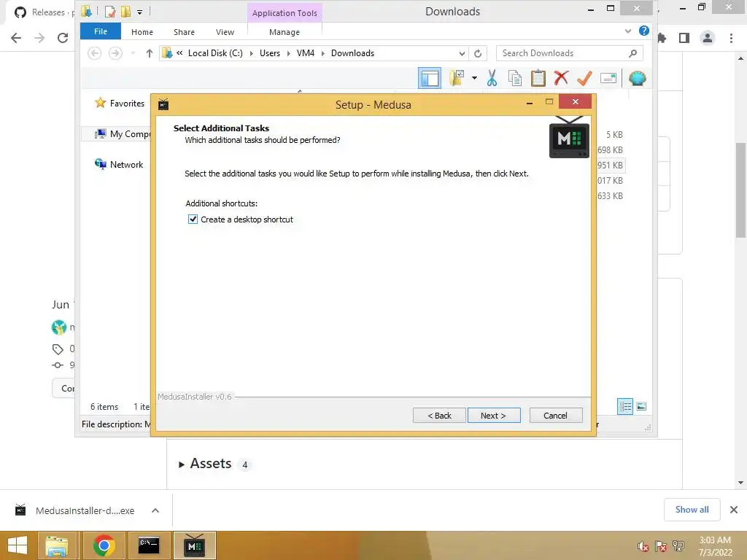The image size is (747, 560).
Task: Click the Explorer back navigation arrow
Action: tap(94, 53)
